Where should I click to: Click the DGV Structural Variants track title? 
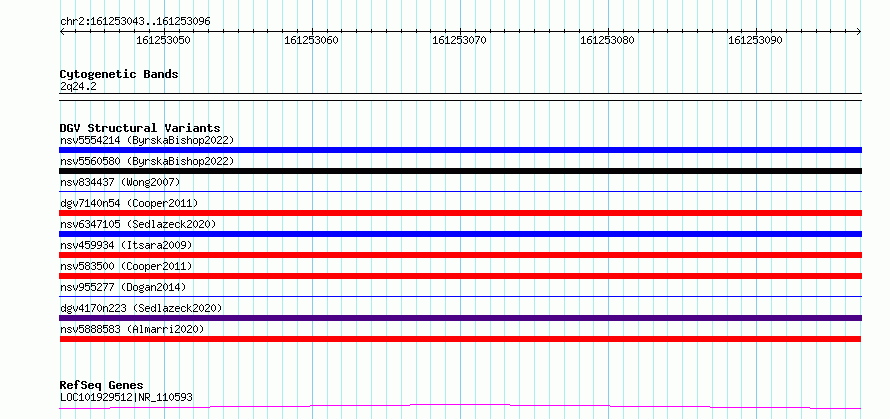click(140, 128)
